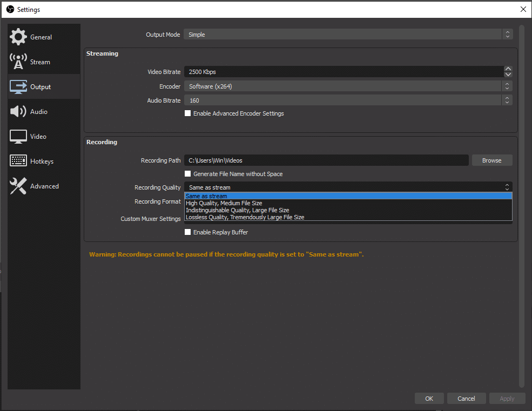532x411 pixels.
Task: Click the 'Recording Format' label
Action: point(157,201)
